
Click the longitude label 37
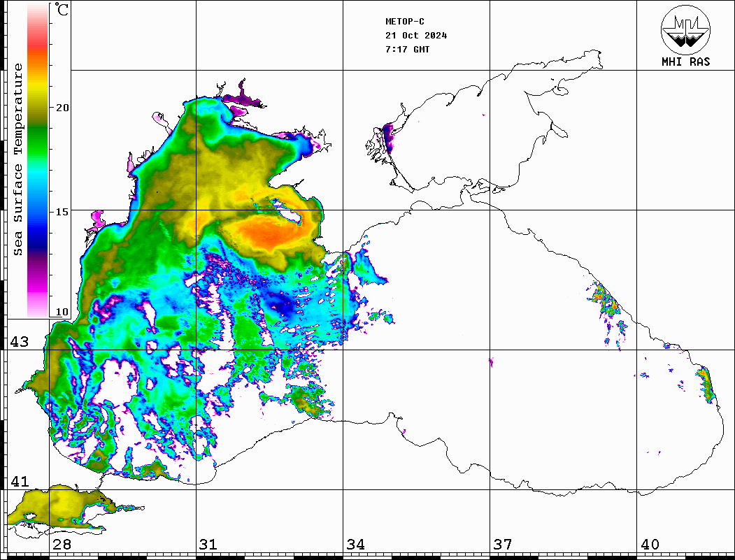coord(502,545)
